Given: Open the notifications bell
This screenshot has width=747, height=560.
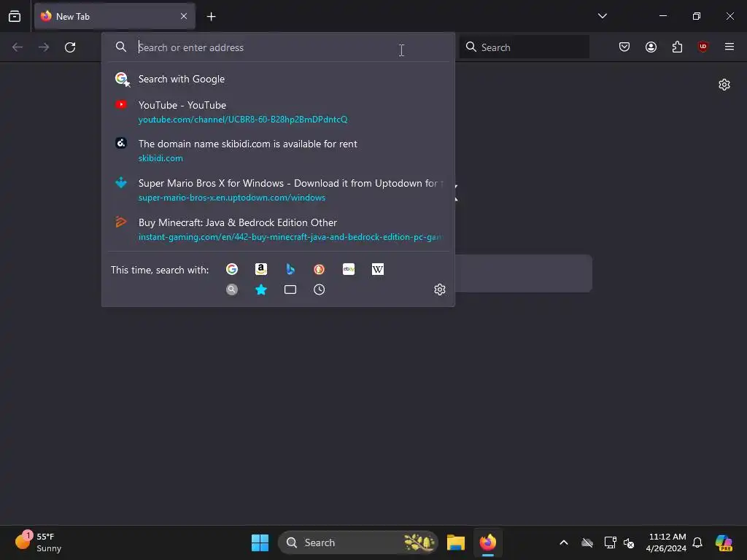Looking at the screenshot, I should [x=697, y=542].
